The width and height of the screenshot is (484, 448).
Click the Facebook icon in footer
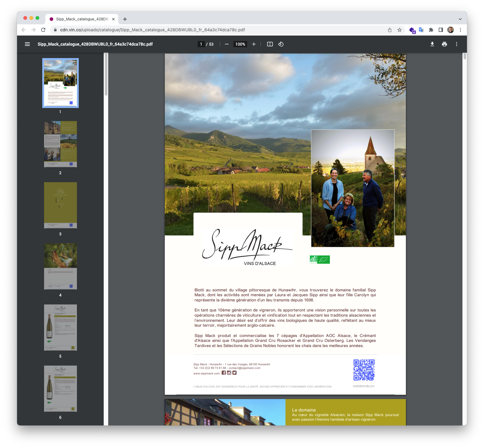(x=224, y=373)
